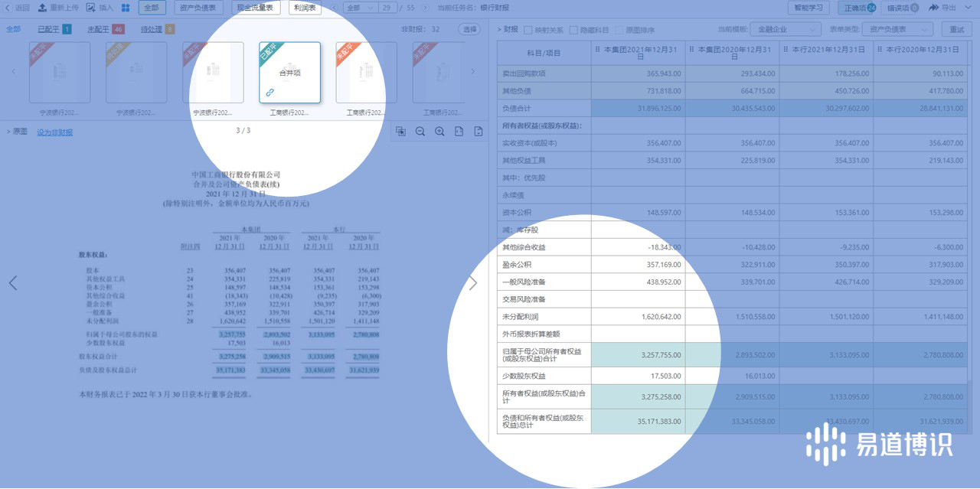Screen dimensions: 980x489
Task: Click the 插入 insert image icon
Action: 91,8
